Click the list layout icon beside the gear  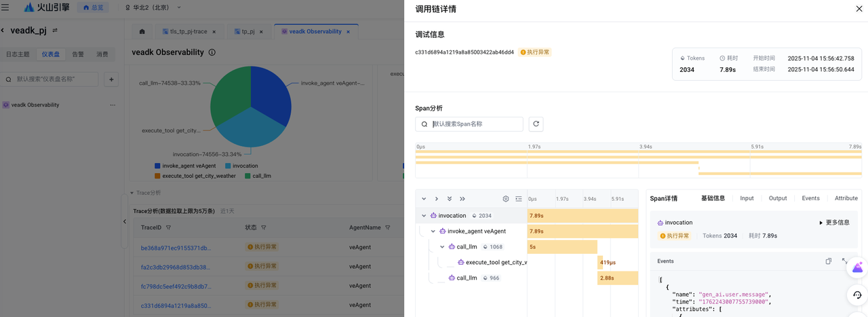(x=519, y=199)
